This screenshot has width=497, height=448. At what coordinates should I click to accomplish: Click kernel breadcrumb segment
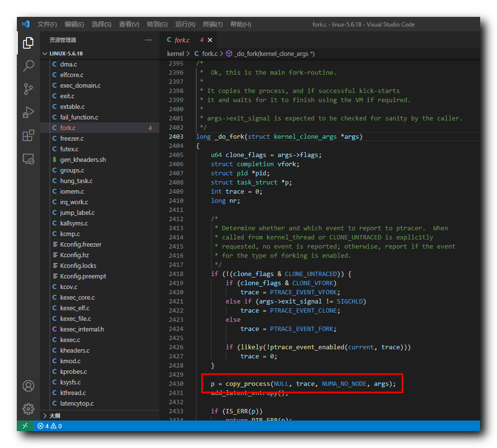click(x=175, y=54)
